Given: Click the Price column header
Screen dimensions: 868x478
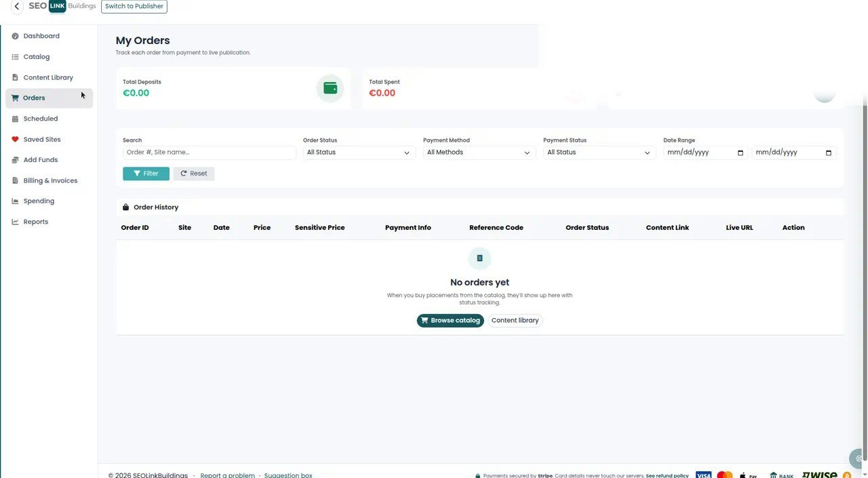Looking at the screenshot, I should point(262,228).
